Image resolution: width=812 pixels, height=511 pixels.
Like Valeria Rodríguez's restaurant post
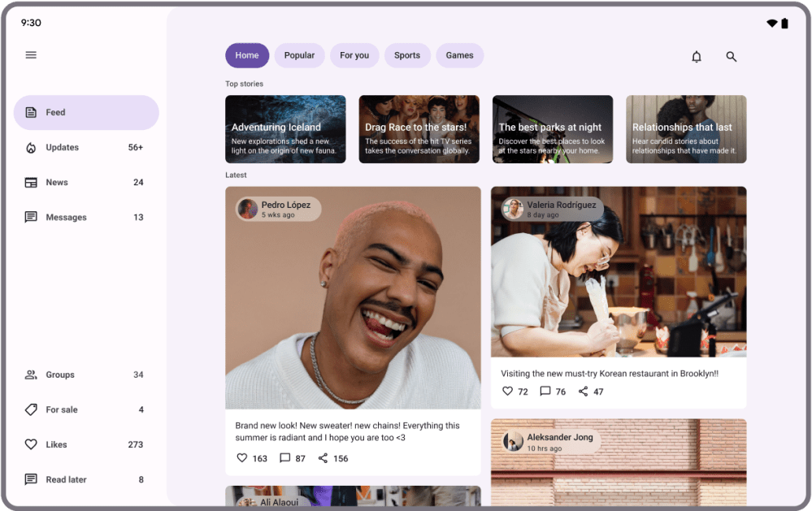pos(507,392)
